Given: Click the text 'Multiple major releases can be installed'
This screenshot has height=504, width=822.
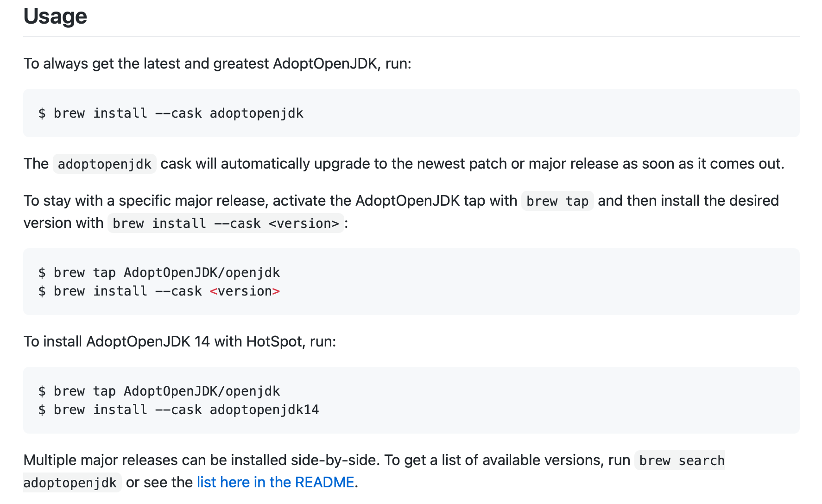Looking at the screenshot, I should [155, 460].
